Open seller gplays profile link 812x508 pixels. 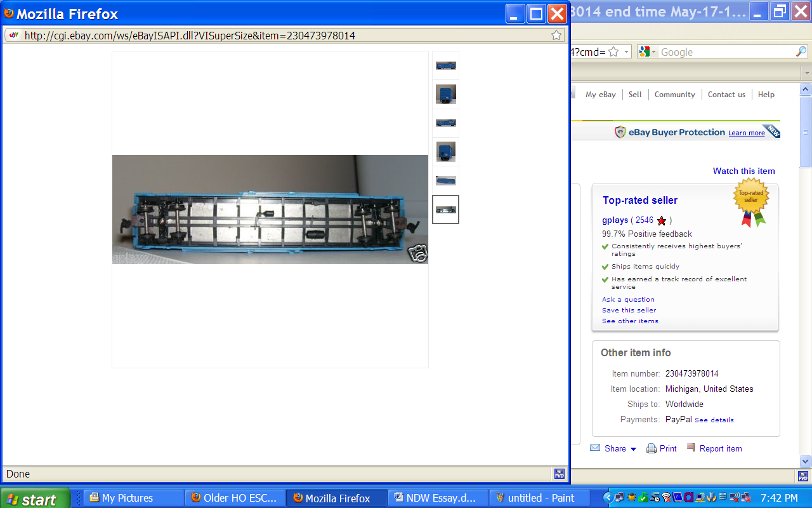pyautogui.click(x=615, y=220)
